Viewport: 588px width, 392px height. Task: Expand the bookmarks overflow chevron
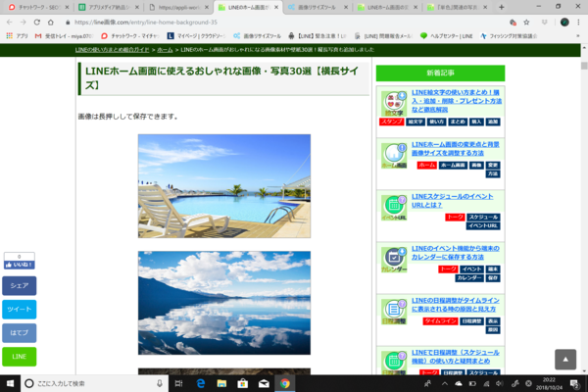click(578, 36)
